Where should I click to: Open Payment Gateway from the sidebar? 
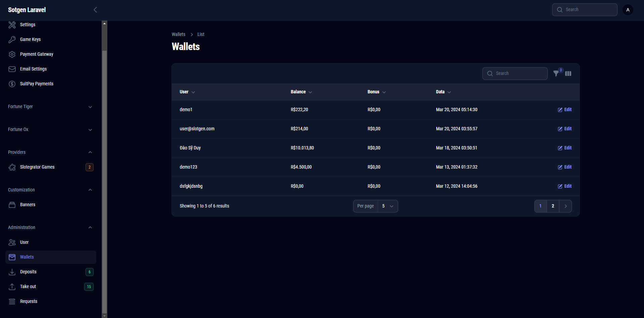tap(37, 54)
